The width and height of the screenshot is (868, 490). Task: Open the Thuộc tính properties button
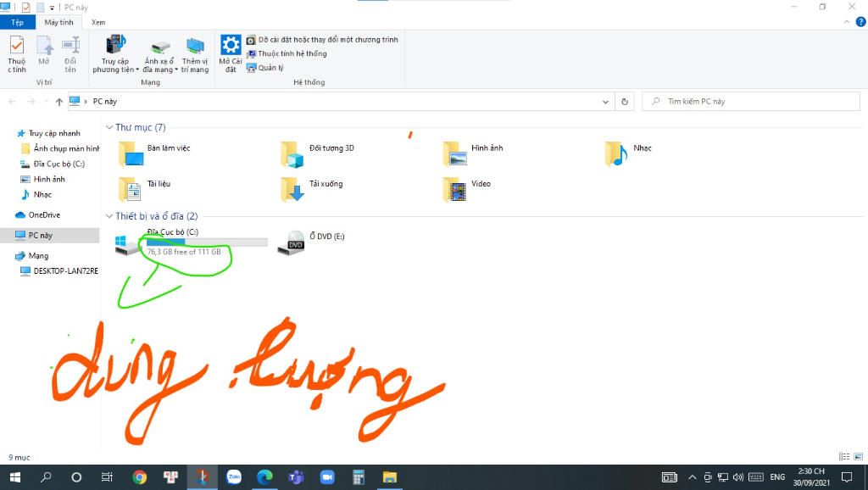point(17,53)
